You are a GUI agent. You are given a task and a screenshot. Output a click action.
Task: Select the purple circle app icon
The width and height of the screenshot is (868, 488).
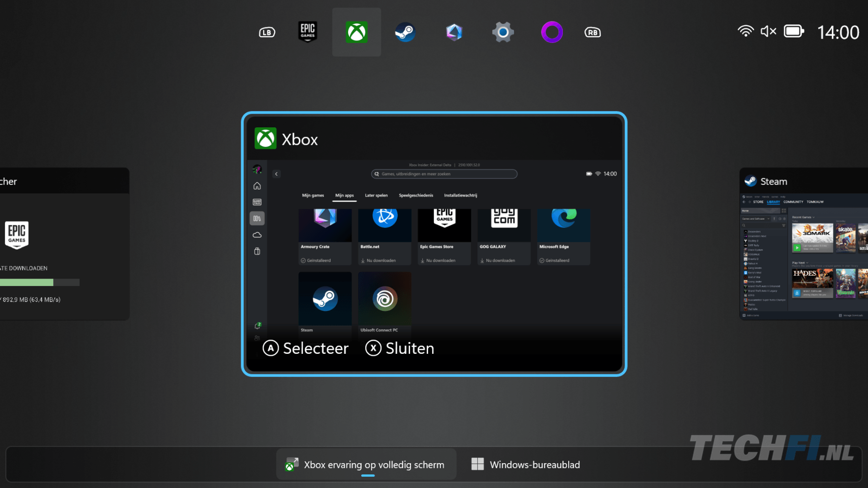click(x=552, y=32)
